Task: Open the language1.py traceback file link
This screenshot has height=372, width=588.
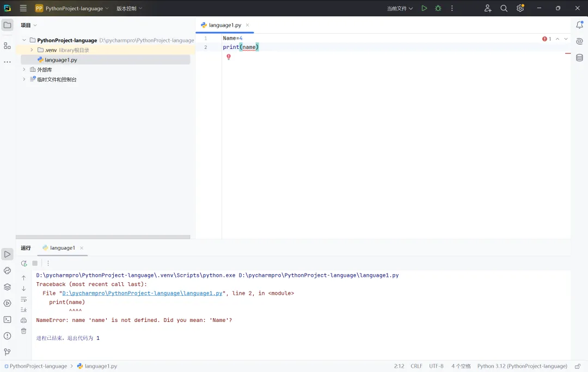Action: click(x=142, y=293)
